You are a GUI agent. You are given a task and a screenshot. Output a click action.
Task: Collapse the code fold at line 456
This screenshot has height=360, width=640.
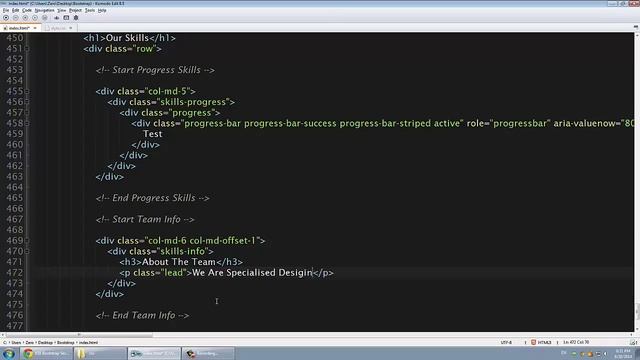pyautogui.click(x=27, y=102)
